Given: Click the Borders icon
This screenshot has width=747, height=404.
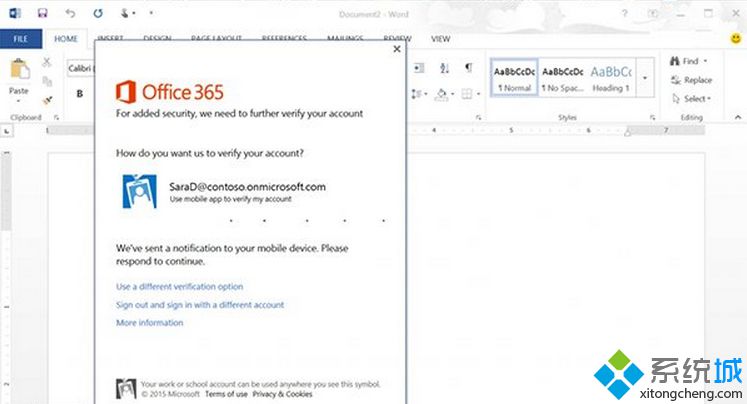Looking at the screenshot, I should (x=467, y=94).
